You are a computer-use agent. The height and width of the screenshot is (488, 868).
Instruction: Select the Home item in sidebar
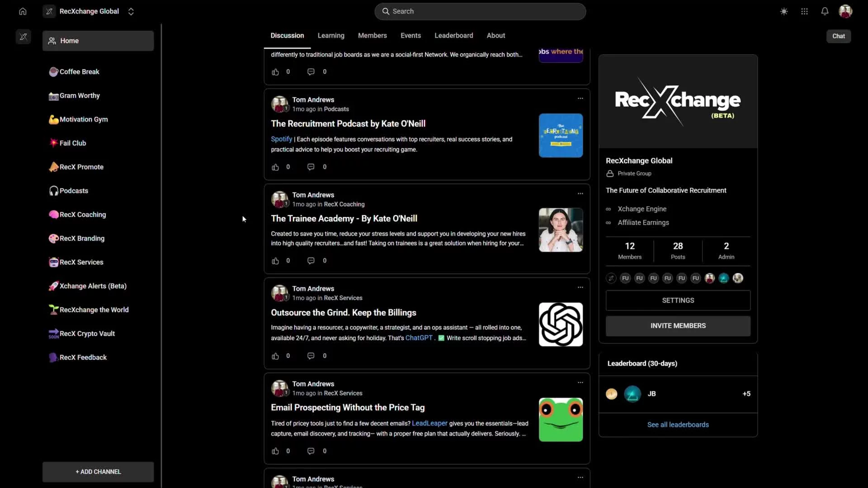(x=98, y=41)
